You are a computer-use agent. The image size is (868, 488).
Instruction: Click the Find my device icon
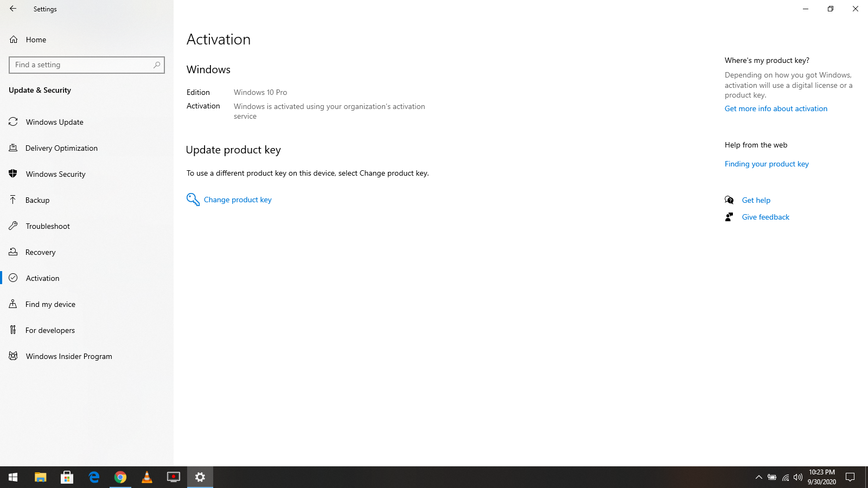[x=13, y=304]
